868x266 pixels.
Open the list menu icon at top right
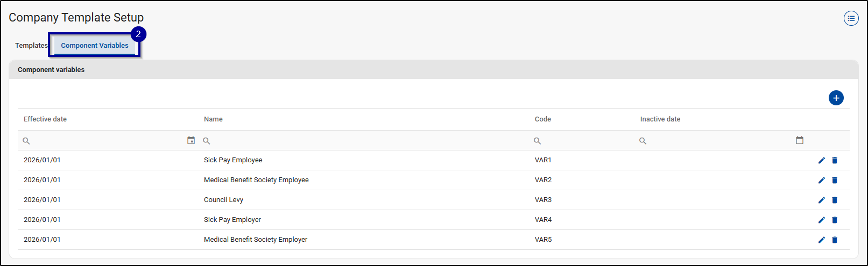tap(851, 18)
